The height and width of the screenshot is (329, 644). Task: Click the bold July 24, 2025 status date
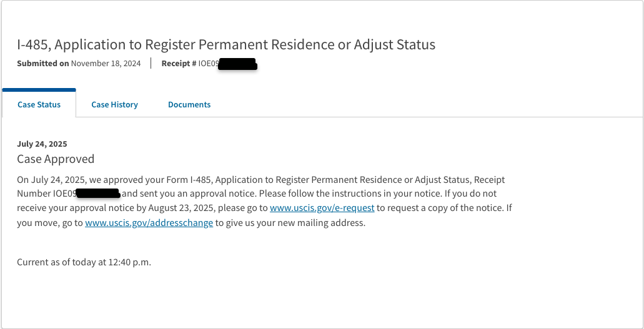click(42, 144)
